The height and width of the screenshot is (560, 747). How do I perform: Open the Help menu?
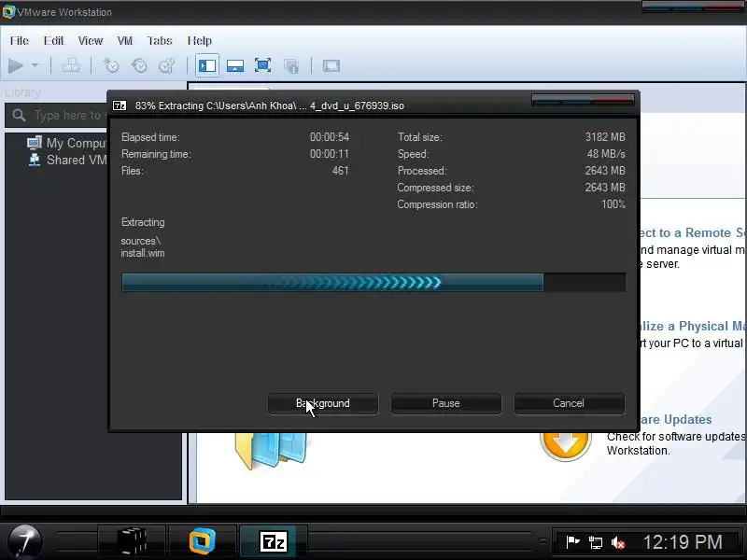(200, 41)
